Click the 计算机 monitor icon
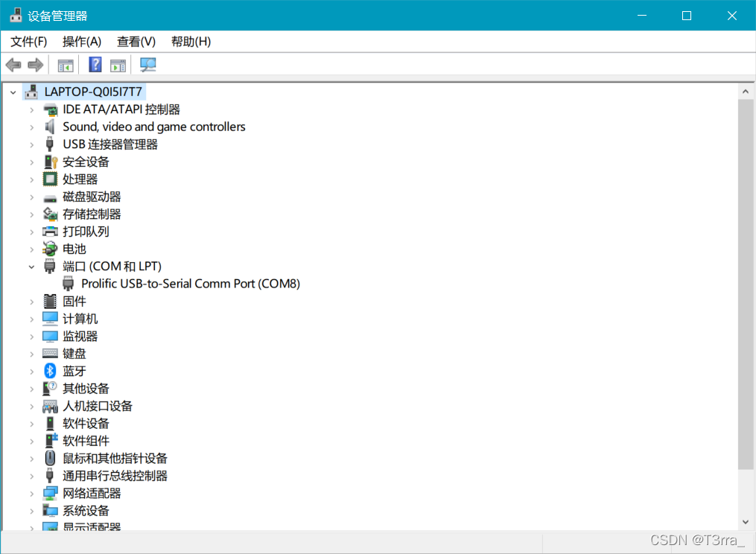The width and height of the screenshot is (756, 554). [50, 319]
